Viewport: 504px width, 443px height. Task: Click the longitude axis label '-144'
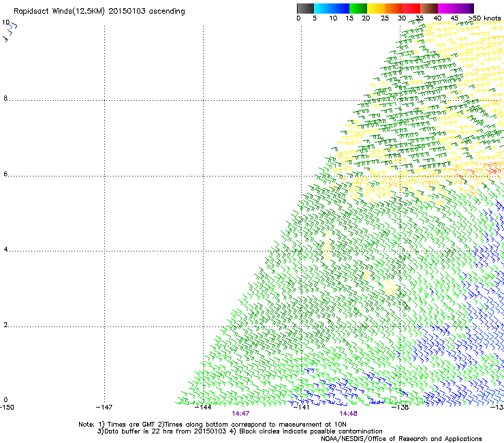tap(203, 408)
